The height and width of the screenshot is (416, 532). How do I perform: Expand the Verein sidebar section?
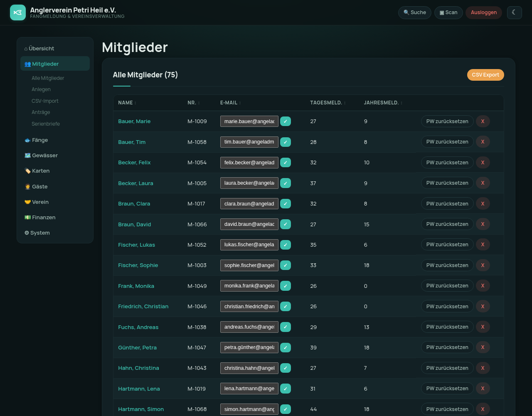55,202
